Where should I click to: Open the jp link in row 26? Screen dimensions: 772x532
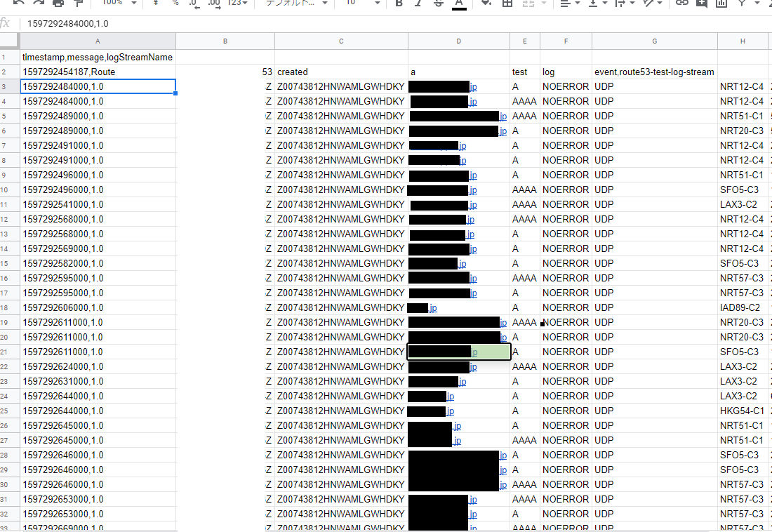[458, 426]
